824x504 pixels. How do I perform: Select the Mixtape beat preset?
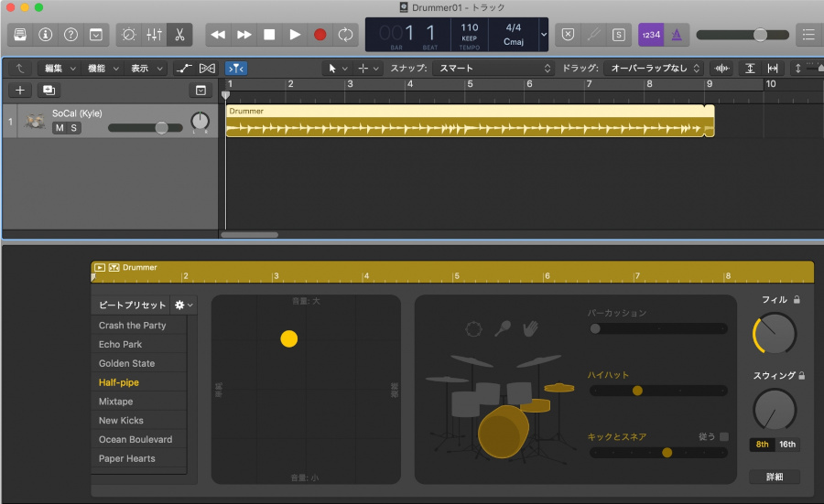pos(116,402)
